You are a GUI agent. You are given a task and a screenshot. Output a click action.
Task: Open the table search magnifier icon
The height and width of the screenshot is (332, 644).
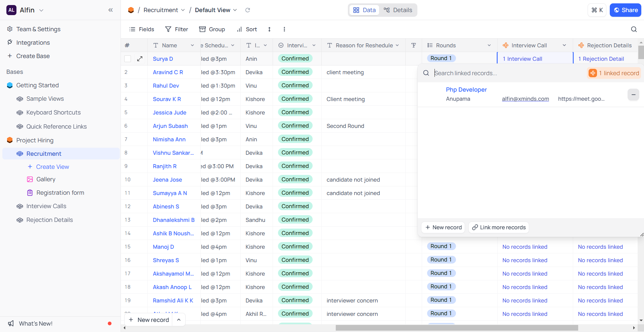coord(634,29)
